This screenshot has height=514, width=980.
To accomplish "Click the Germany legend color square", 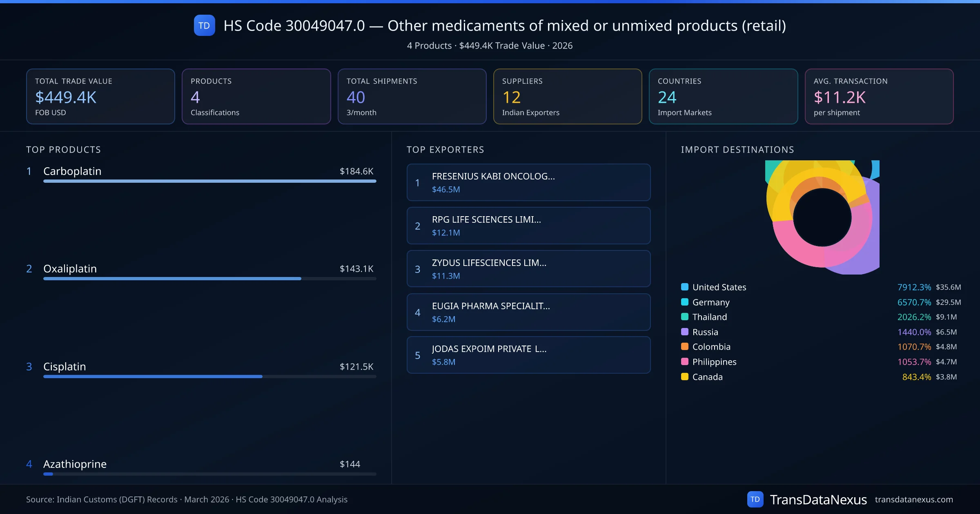I will pos(685,302).
